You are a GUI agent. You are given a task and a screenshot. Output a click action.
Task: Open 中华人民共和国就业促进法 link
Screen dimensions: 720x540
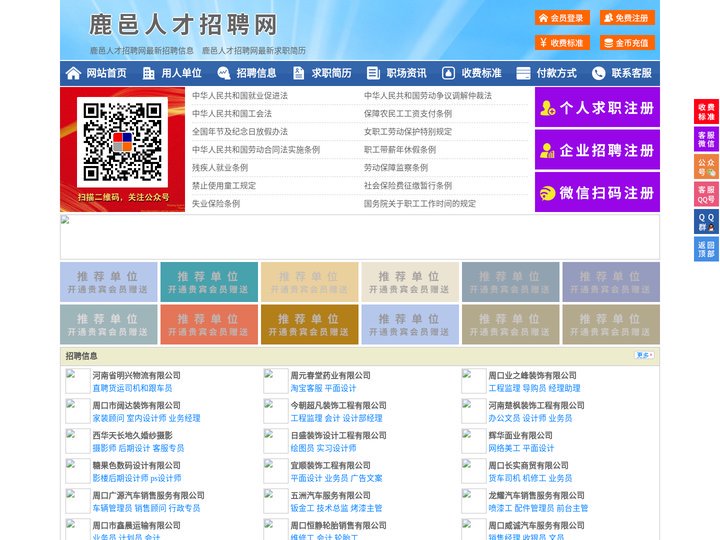(240, 96)
